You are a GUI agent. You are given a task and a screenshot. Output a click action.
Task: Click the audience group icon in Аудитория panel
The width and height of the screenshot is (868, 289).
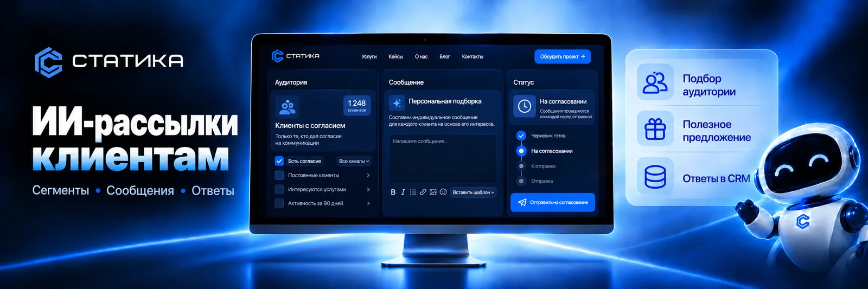pyautogui.click(x=288, y=107)
